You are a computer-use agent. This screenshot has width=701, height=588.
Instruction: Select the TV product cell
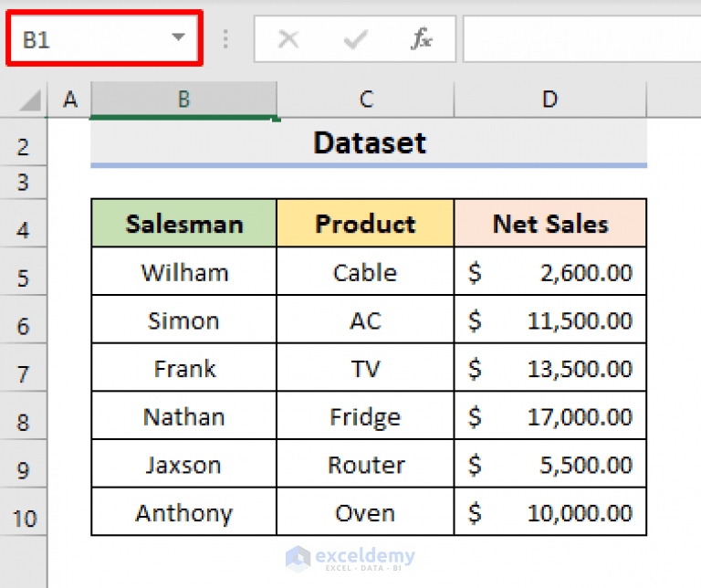click(x=365, y=368)
